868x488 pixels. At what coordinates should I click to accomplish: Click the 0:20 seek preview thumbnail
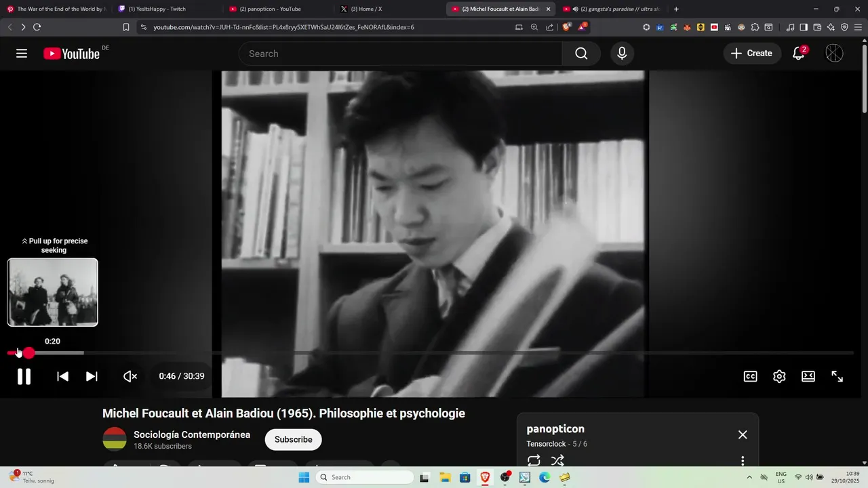pos(53,292)
